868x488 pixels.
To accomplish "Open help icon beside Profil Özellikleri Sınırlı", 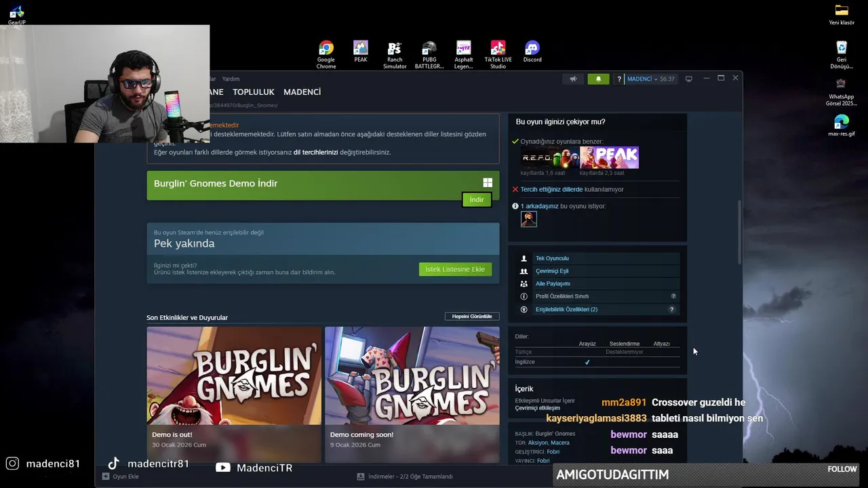I will pyautogui.click(x=673, y=296).
